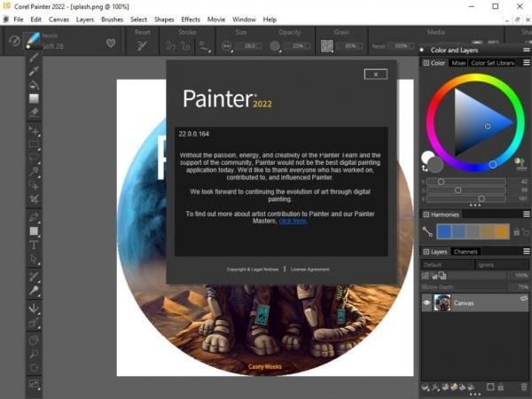Select the Paint Bucket tool
The height and width of the screenshot is (399, 532).
tap(34, 84)
